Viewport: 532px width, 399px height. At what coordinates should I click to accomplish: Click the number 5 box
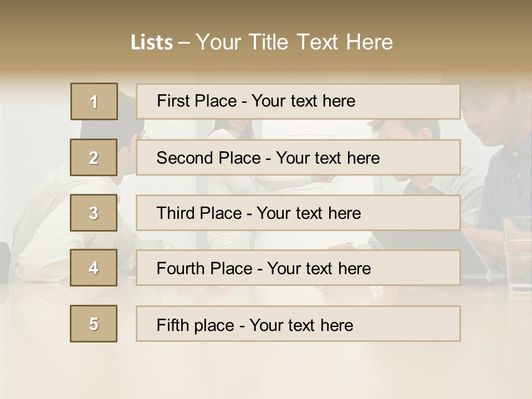click(x=94, y=324)
